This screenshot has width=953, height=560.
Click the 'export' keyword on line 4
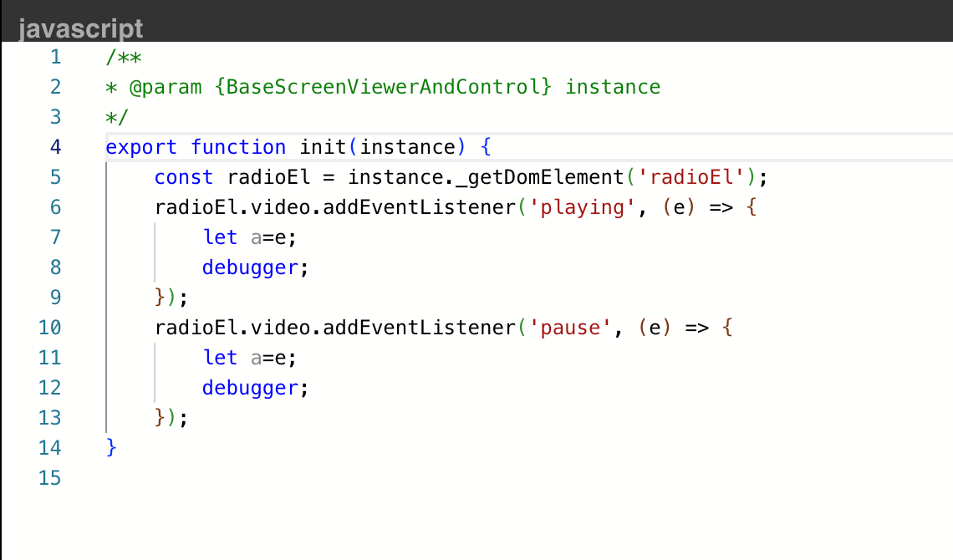click(x=141, y=147)
